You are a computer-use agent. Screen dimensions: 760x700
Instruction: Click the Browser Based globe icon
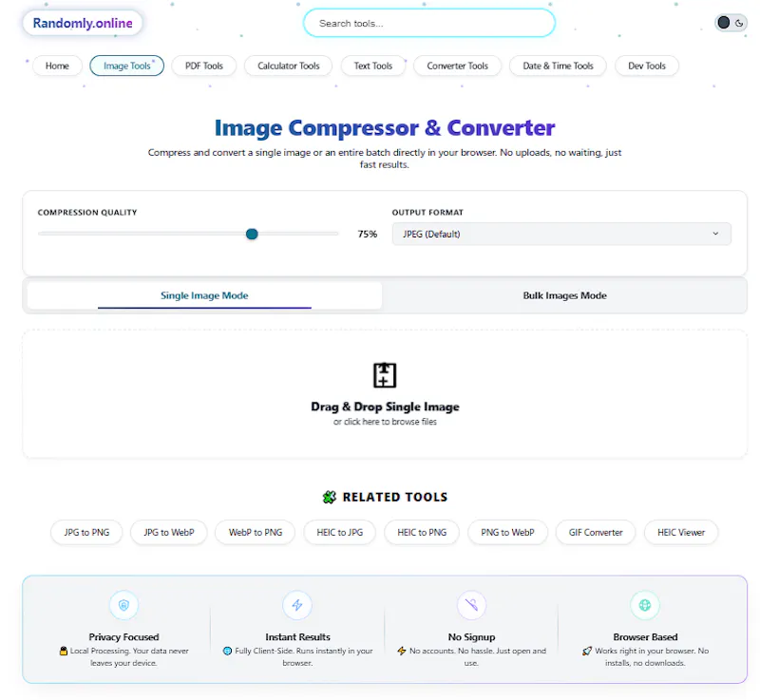coord(645,605)
